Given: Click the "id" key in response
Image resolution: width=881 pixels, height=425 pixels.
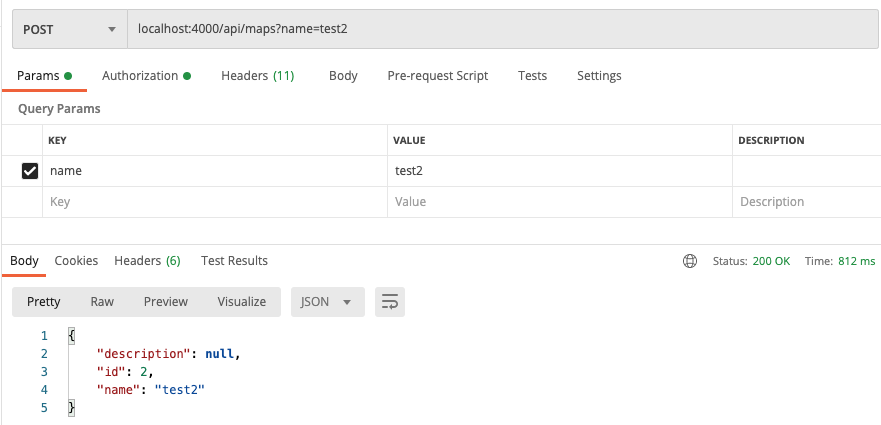Looking at the screenshot, I should coord(111,372).
